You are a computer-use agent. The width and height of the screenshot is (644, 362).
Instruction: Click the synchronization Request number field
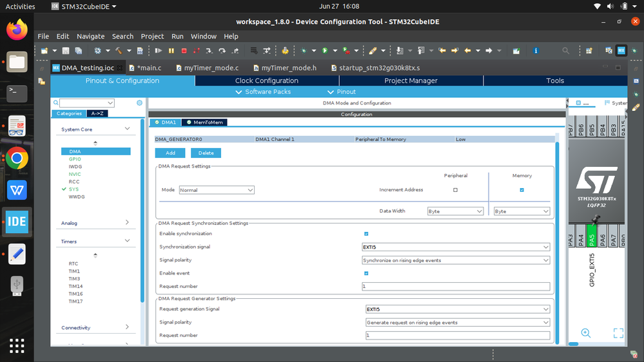(456, 287)
